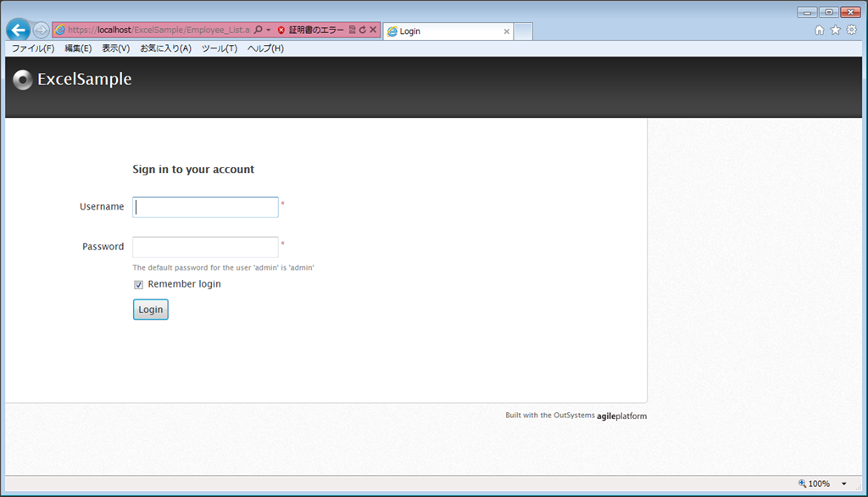Select the Login browser tab
Viewport: 868px width, 497px height.
tap(448, 31)
